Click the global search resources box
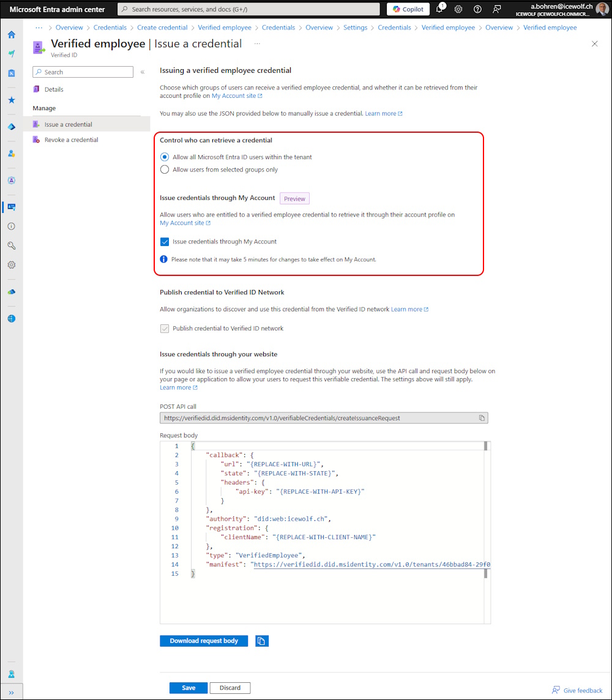This screenshot has height=700, width=612. coord(248,9)
